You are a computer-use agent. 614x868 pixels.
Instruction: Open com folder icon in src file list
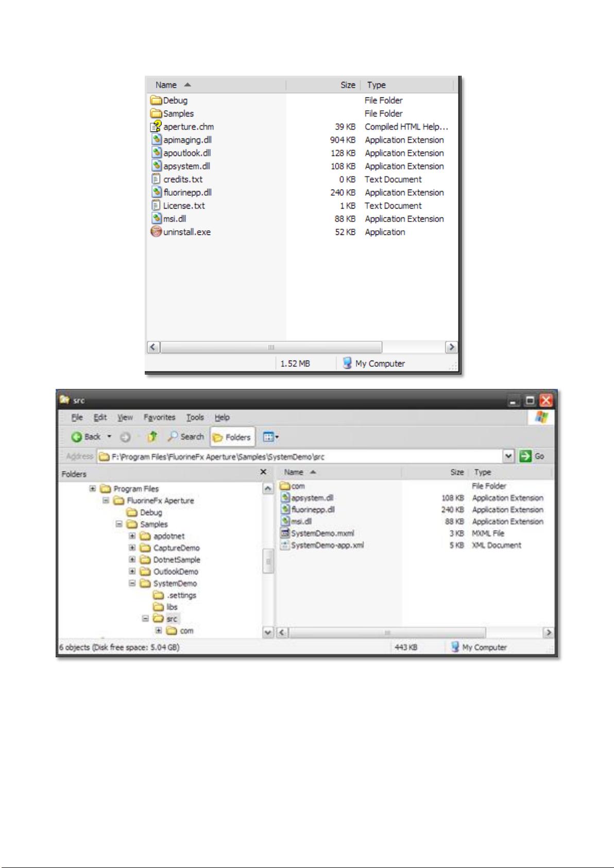pos(285,486)
